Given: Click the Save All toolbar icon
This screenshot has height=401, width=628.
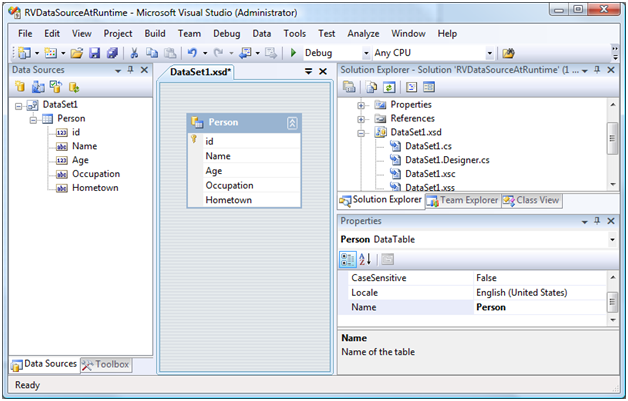Looking at the screenshot, I should coord(112,53).
